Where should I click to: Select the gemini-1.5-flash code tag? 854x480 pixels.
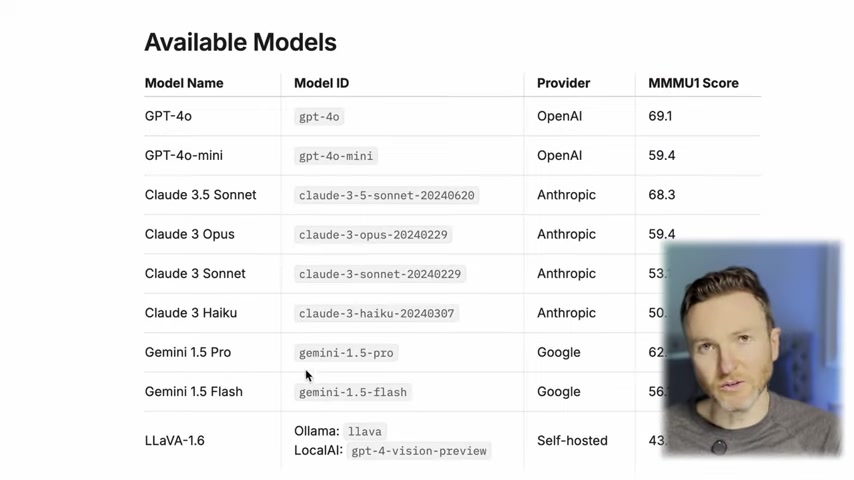[352, 392]
